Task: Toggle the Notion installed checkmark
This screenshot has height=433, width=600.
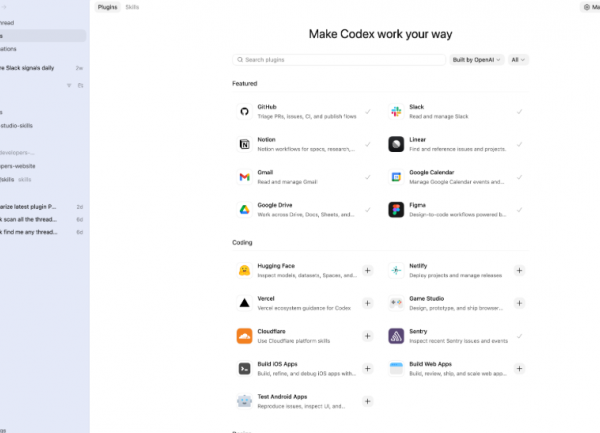Action: 368,144
